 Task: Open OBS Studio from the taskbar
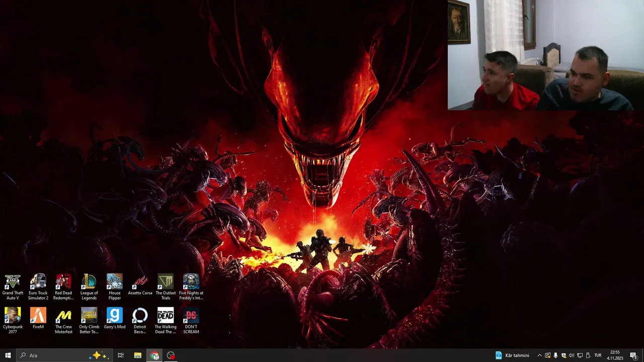tap(171, 355)
